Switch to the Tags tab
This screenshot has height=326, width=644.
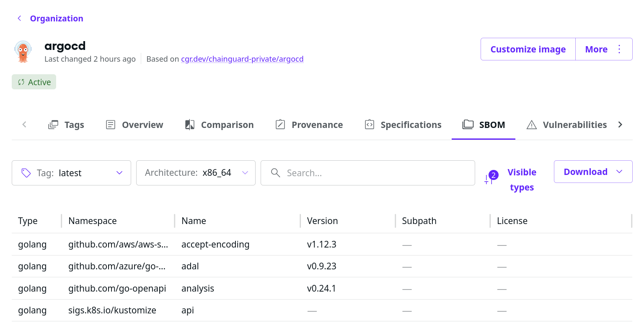[74, 124]
